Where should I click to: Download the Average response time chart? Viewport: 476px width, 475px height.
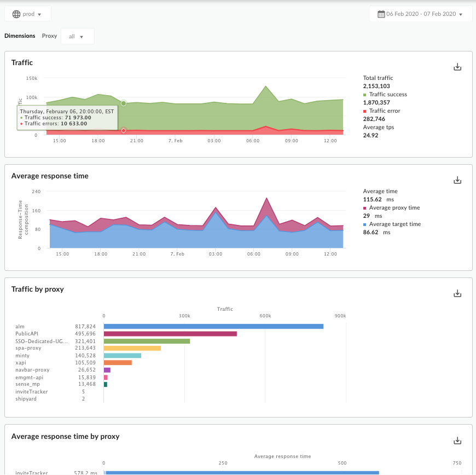(458, 180)
